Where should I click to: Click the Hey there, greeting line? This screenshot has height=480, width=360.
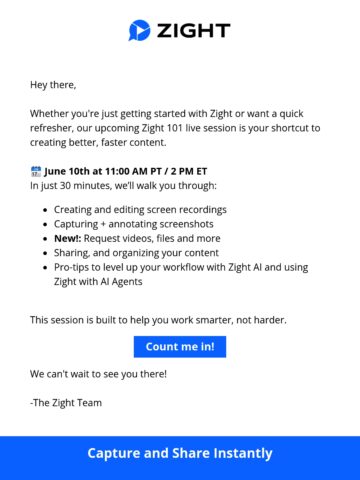[x=53, y=85]
